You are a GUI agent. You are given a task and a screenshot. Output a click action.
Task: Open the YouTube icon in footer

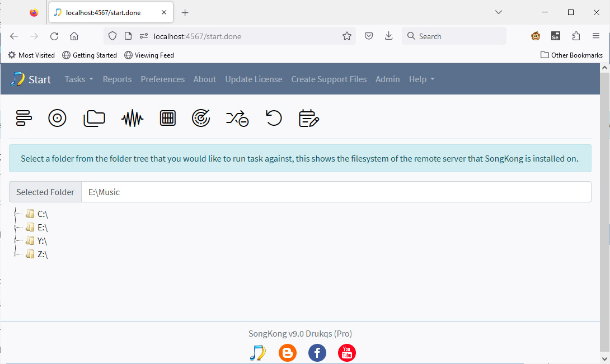346,353
